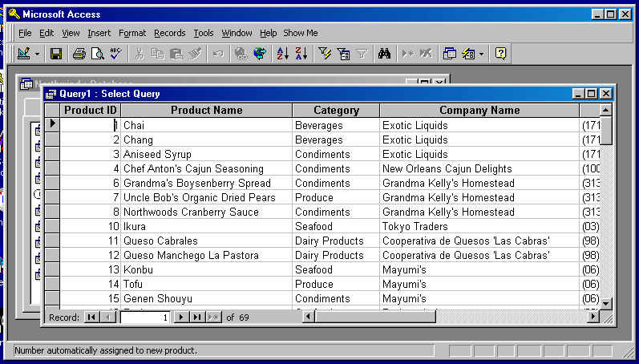The height and width of the screenshot is (364, 639).
Task: Click the Print Preview icon
Action: 97,54
